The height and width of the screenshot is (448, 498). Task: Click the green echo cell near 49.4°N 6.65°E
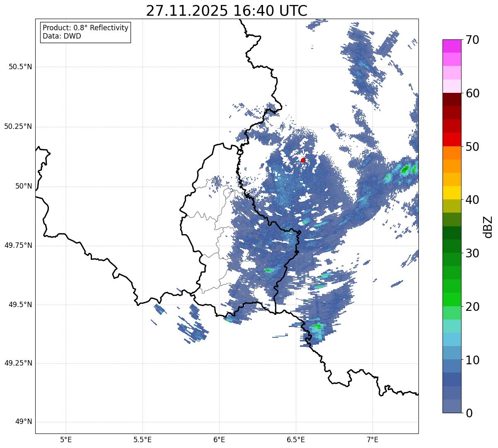(317, 327)
